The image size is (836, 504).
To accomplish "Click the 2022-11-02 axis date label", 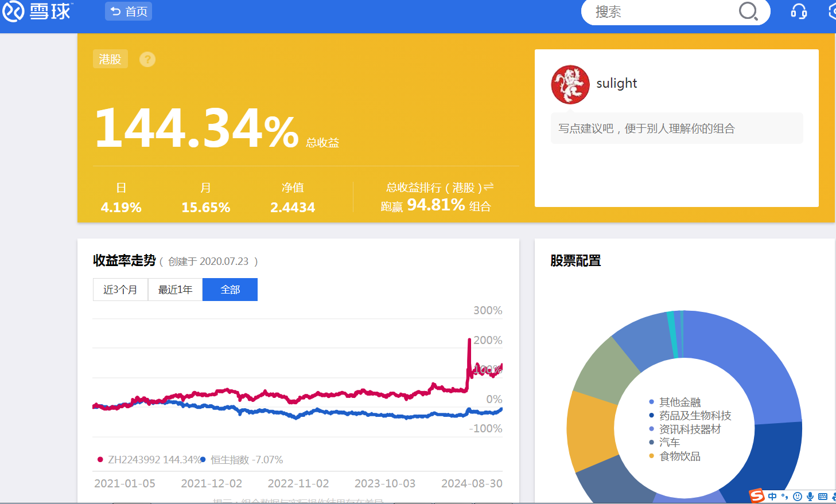I will [x=298, y=483].
